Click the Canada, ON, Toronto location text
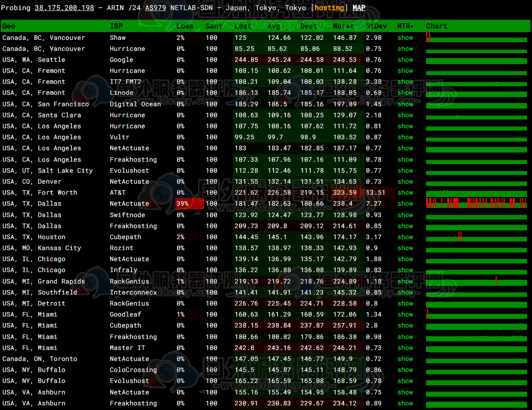Screen dimensions: 532x410 pyautogui.click(x=40, y=359)
